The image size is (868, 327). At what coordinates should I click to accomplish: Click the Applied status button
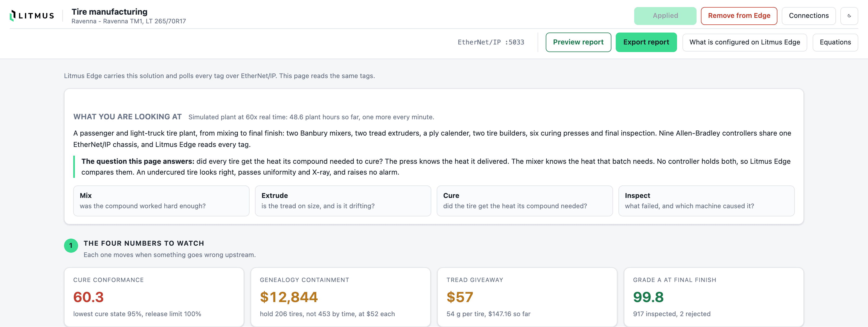[665, 16]
